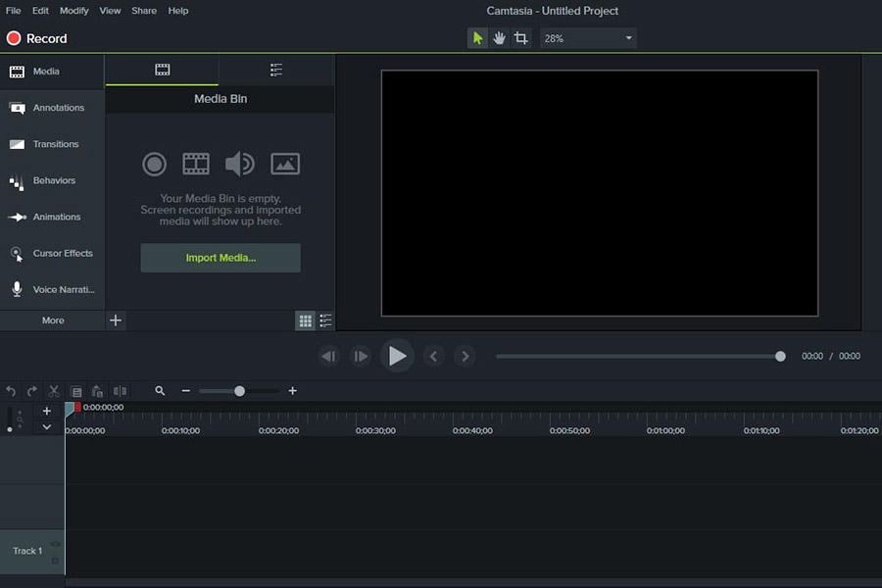The height and width of the screenshot is (588, 882).
Task: Open the Annotations tab
Action: pos(52,108)
